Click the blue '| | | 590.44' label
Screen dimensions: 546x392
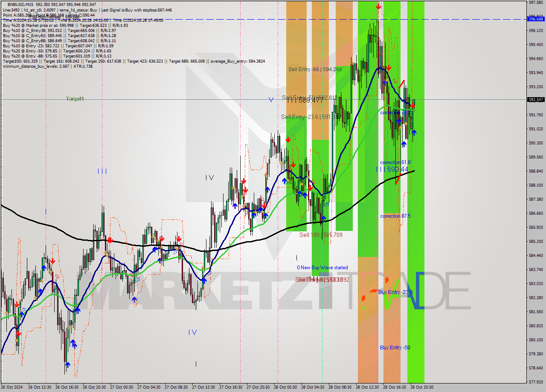[392, 169]
